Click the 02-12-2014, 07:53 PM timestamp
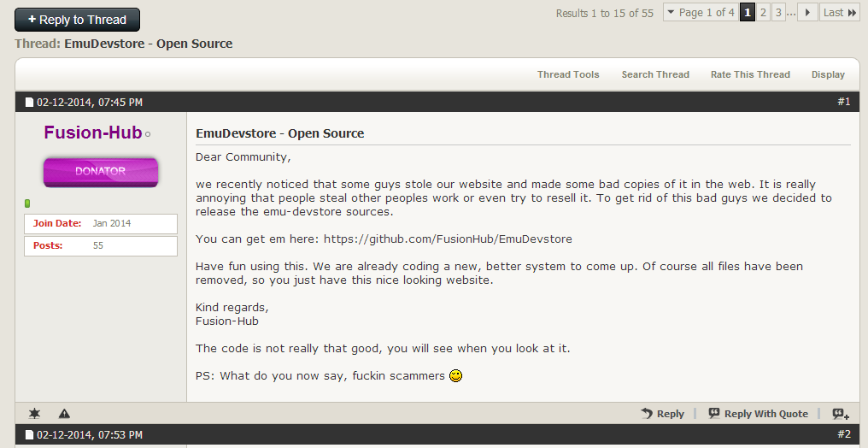 tap(90, 434)
